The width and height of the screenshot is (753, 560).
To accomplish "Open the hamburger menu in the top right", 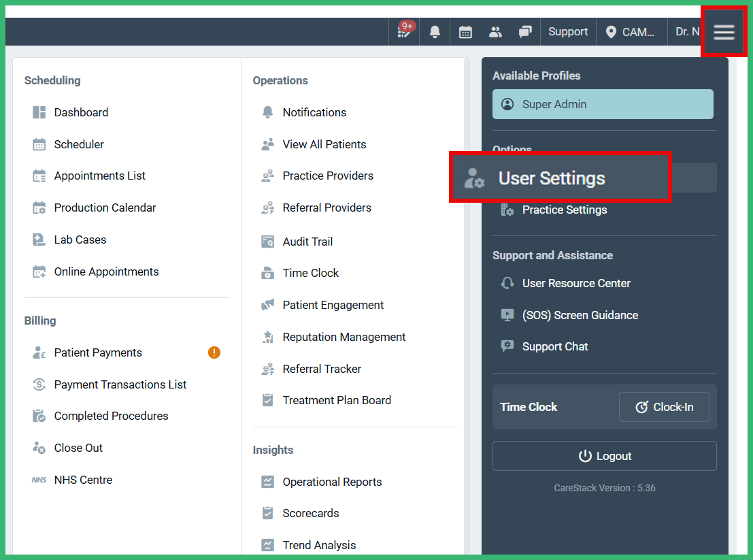I will point(724,31).
